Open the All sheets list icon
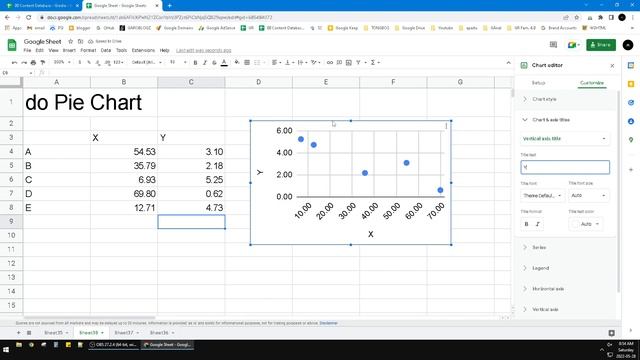 tap(29, 333)
